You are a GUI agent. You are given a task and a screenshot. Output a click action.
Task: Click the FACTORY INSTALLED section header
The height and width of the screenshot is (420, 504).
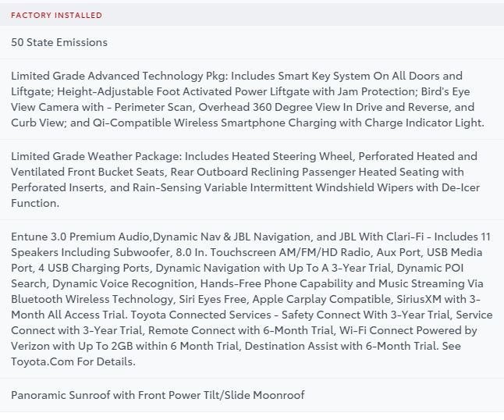coord(57,15)
